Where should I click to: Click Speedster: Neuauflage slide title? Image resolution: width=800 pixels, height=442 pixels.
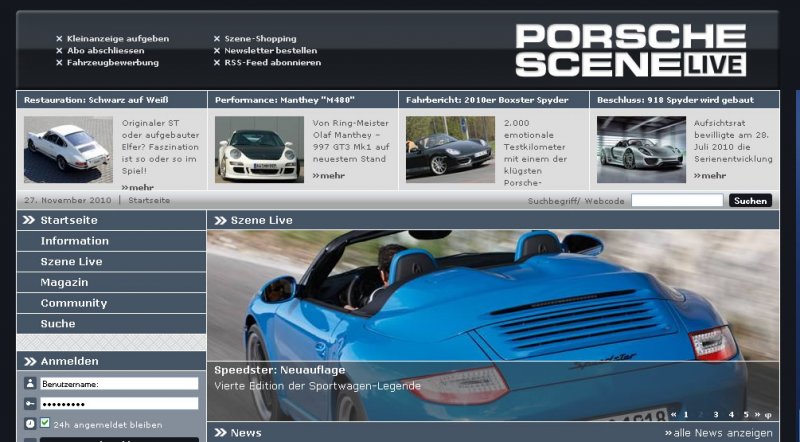(280, 370)
